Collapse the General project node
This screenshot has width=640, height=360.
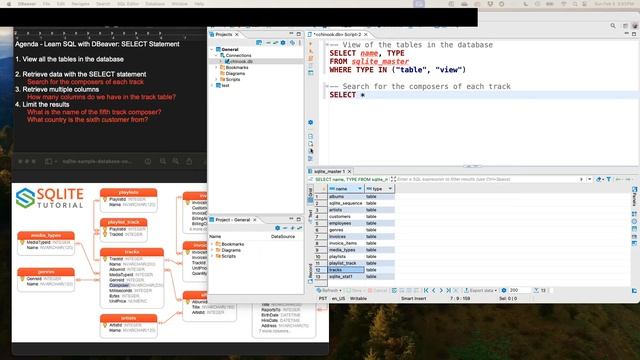[x=212, y=49]
